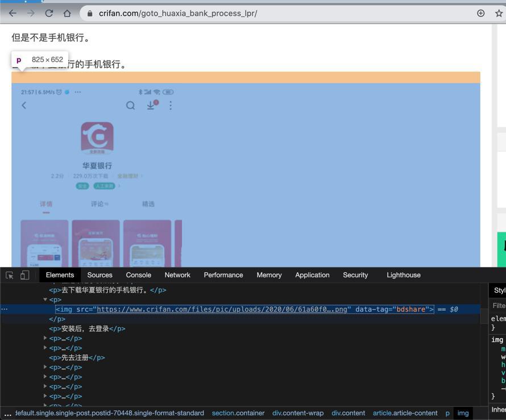Open the Memory tab

coord(269,275)
